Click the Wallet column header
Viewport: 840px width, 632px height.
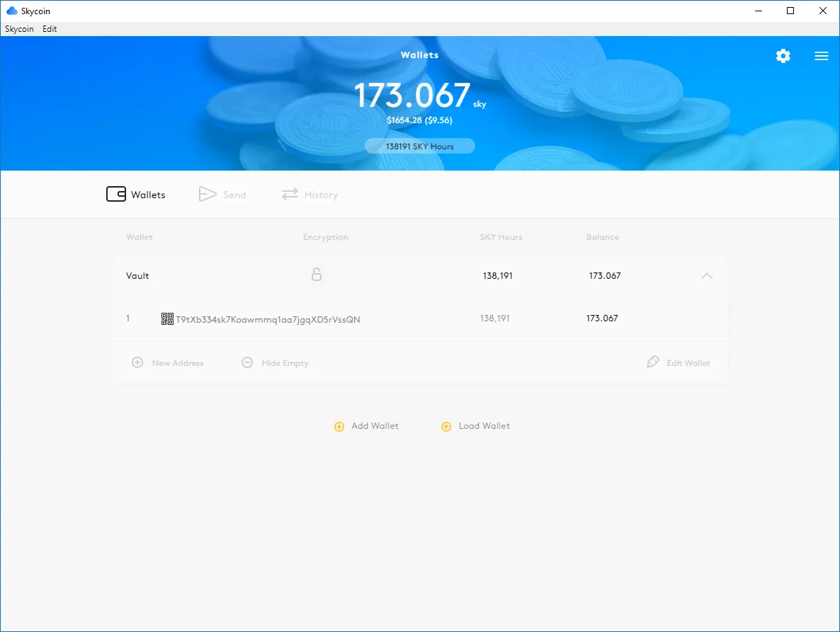140,237
